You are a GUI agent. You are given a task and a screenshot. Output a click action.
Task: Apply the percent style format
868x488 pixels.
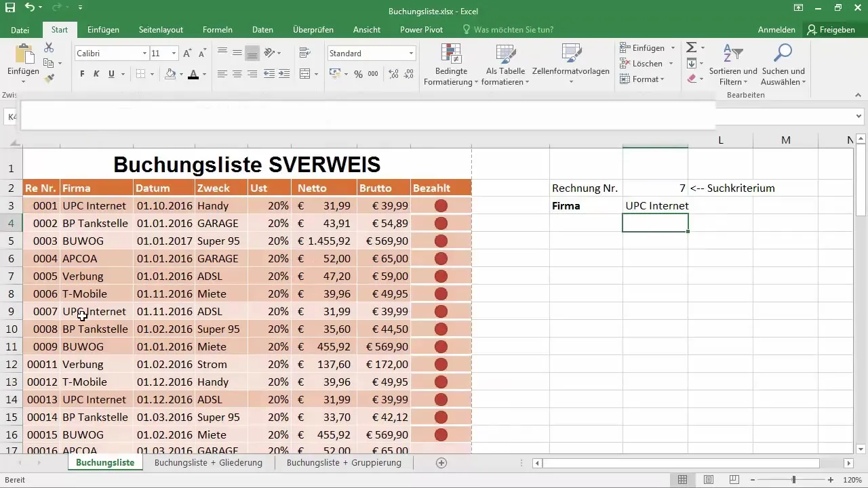click(x=358, y=74)
